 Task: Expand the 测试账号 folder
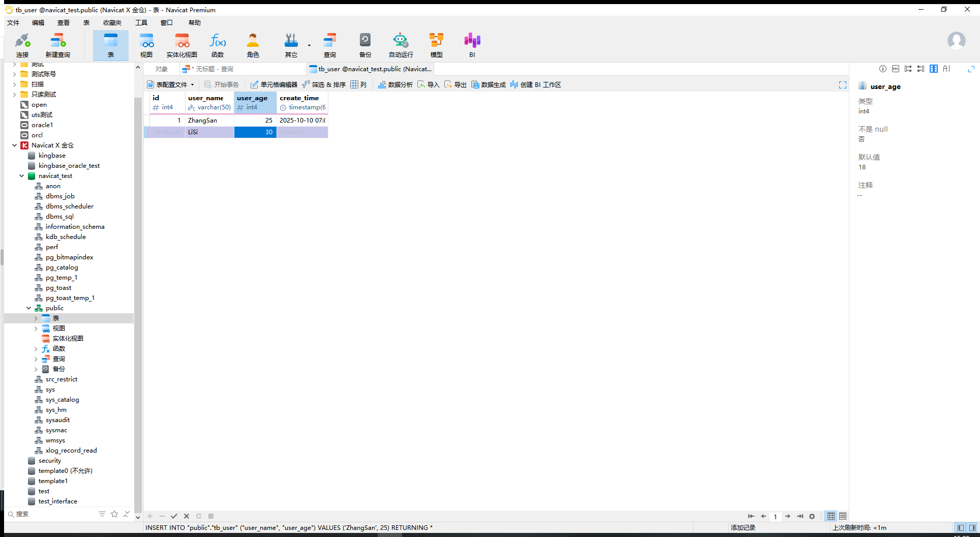pyautogui.click(x=14, y=74)
